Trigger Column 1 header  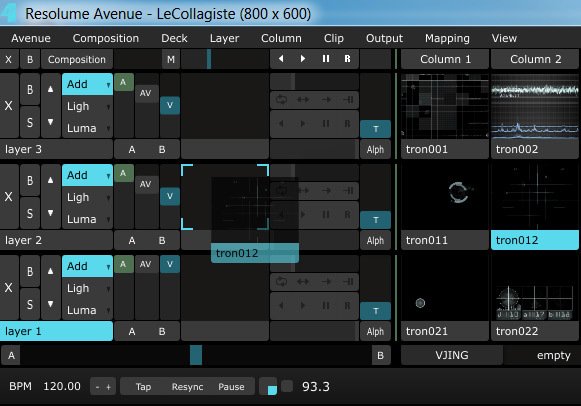[x=445, y=59]
